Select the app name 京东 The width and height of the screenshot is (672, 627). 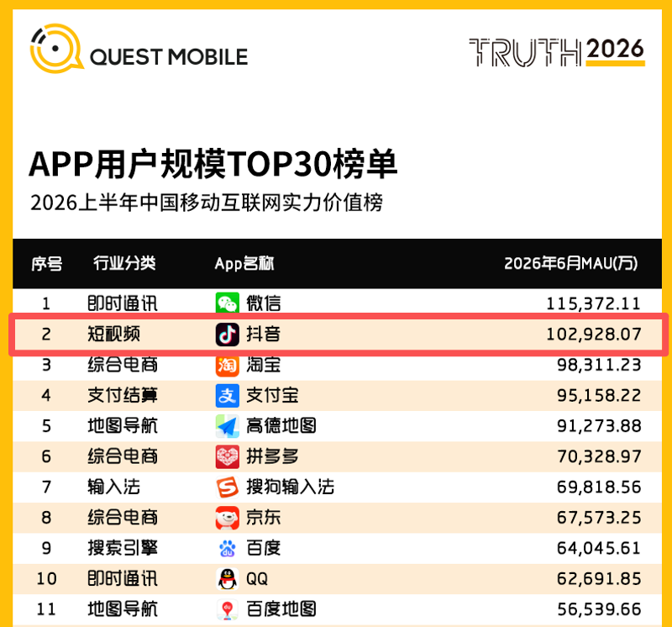[x=264, y=518]
